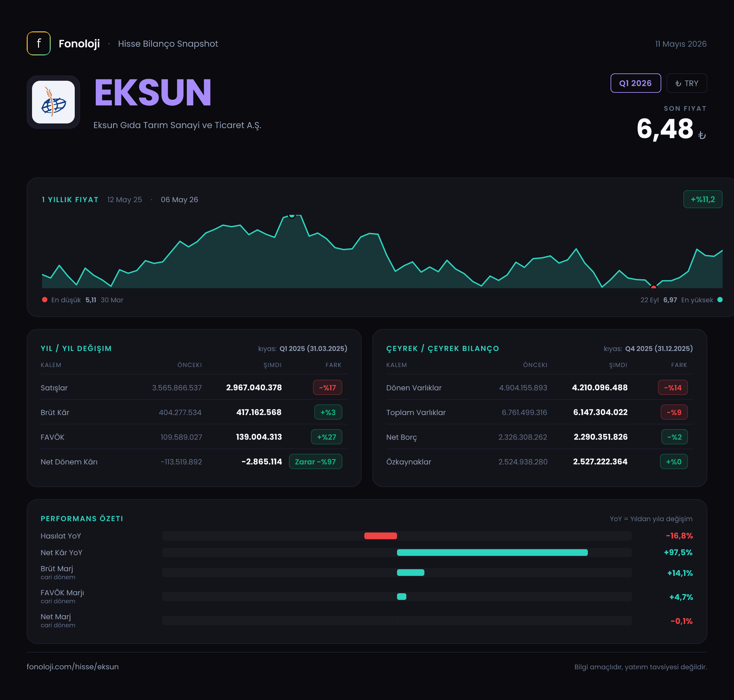Click current FAVÖK value 139.004.313
734x700 pixels.
coord(259,436)
